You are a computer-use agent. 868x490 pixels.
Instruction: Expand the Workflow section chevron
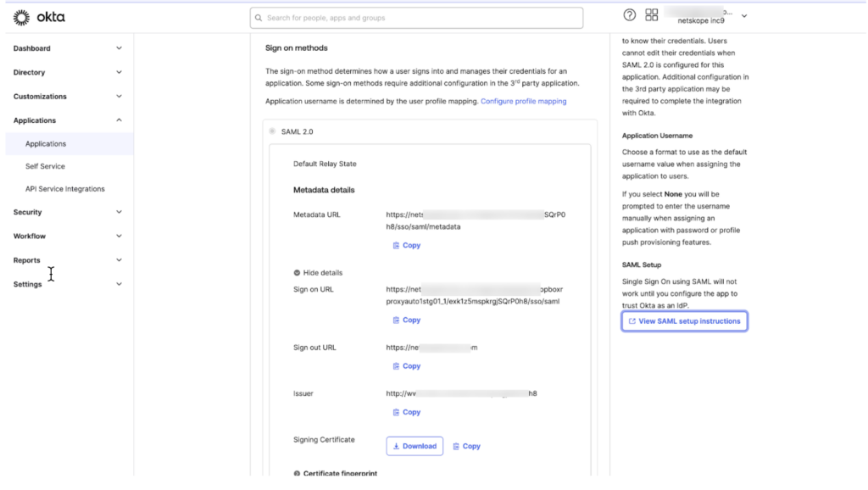tap(119, 236)
